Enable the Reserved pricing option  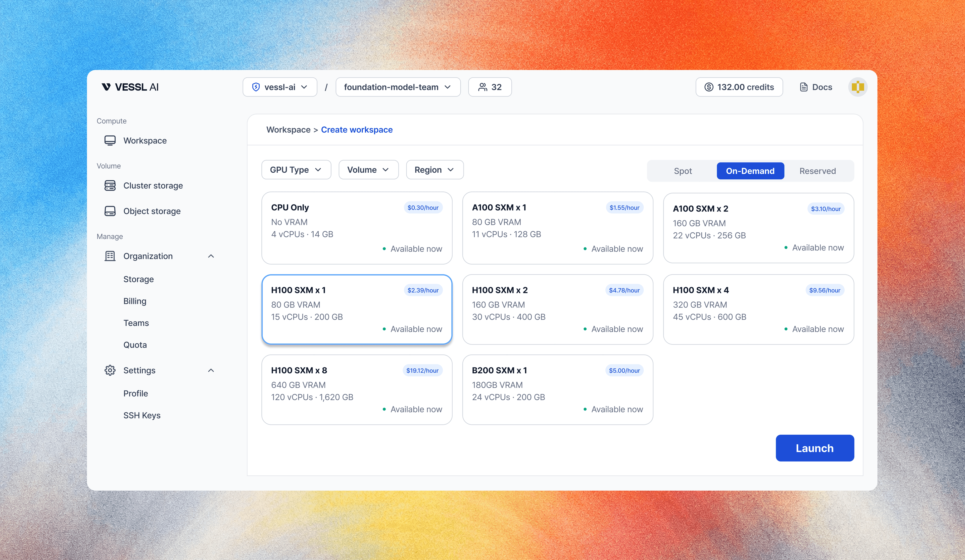pyautogui.click(x=817, y=171)
